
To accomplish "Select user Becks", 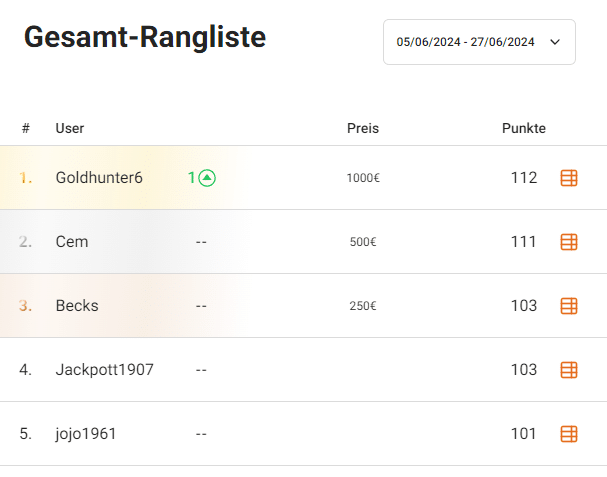I will point(77,306).
